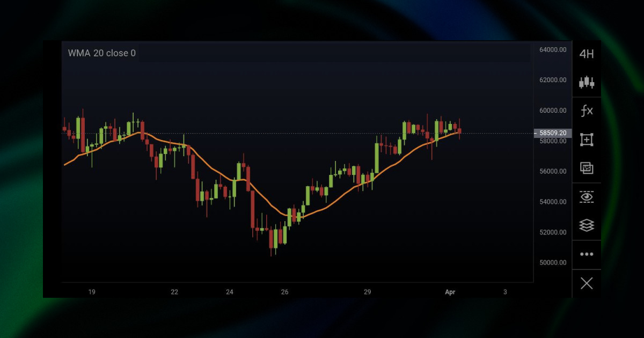Open the indicator settings for WMA 20

click(x=102, y=53)
